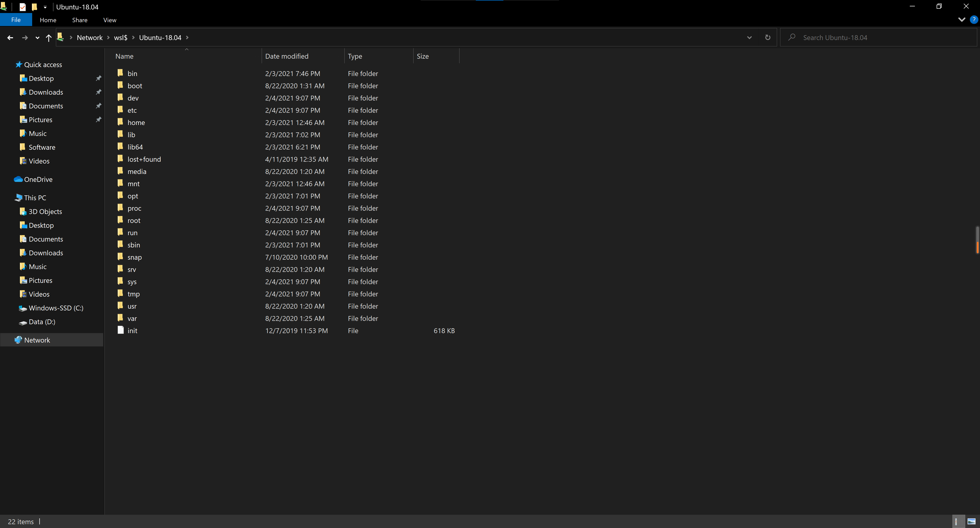The width and height of the screenshot is (980, 528).
Task: Click the wsl$ breadcrumb segment
Action: [120, 38]
